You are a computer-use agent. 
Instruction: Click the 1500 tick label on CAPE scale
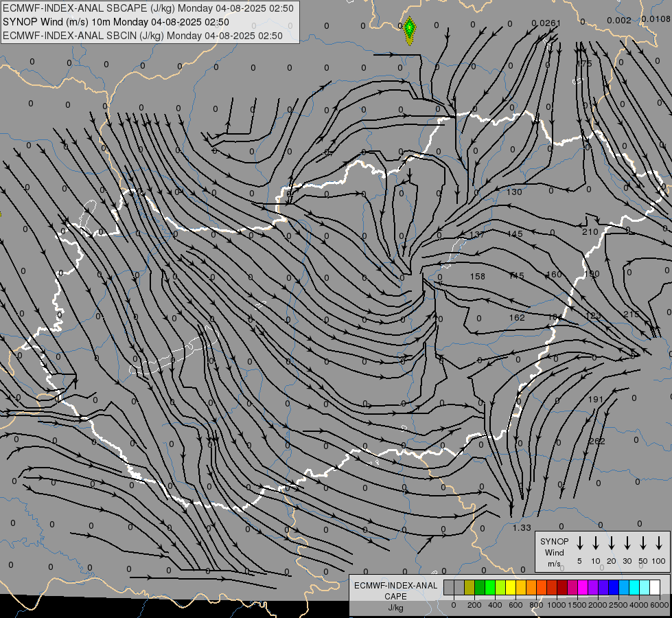click(x=577, y=605)
